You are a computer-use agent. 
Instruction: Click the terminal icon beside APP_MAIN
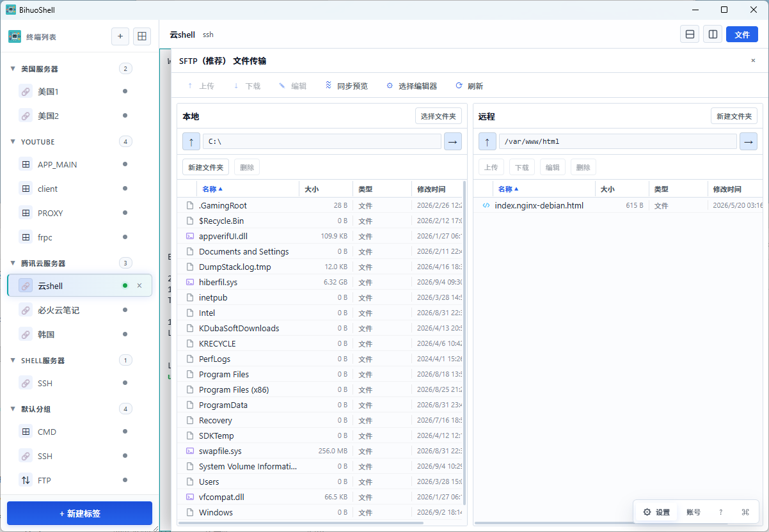[26, 164]
